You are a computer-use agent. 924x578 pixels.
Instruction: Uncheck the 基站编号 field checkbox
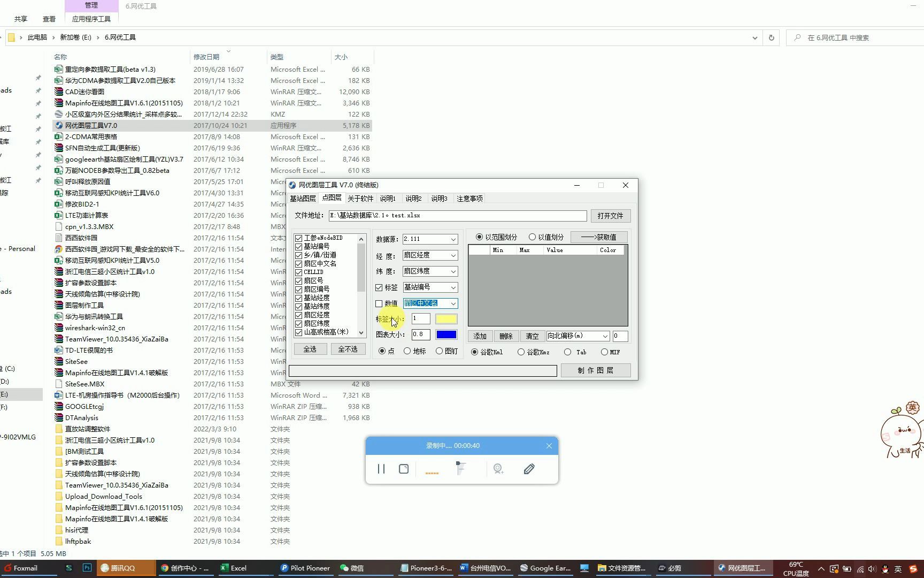point(299,247)
